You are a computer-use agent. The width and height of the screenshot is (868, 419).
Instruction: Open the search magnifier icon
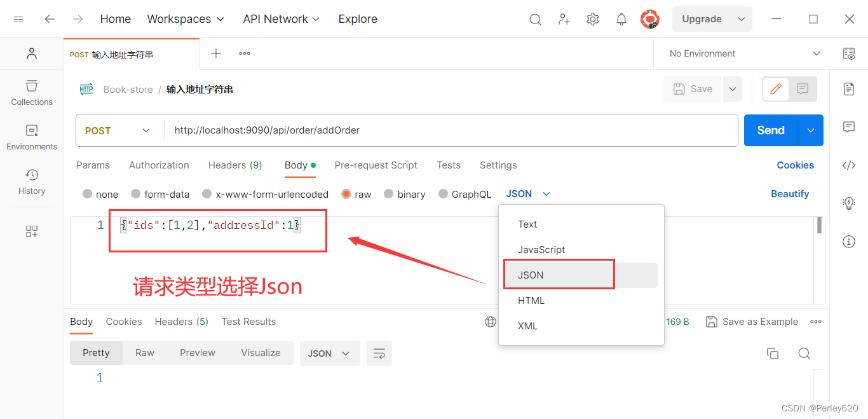coord(536,19)
